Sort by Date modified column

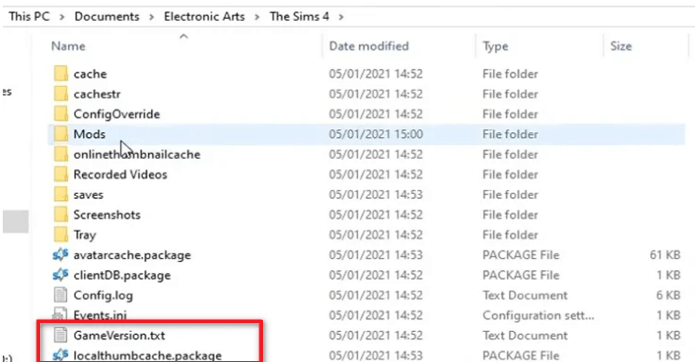369,46
